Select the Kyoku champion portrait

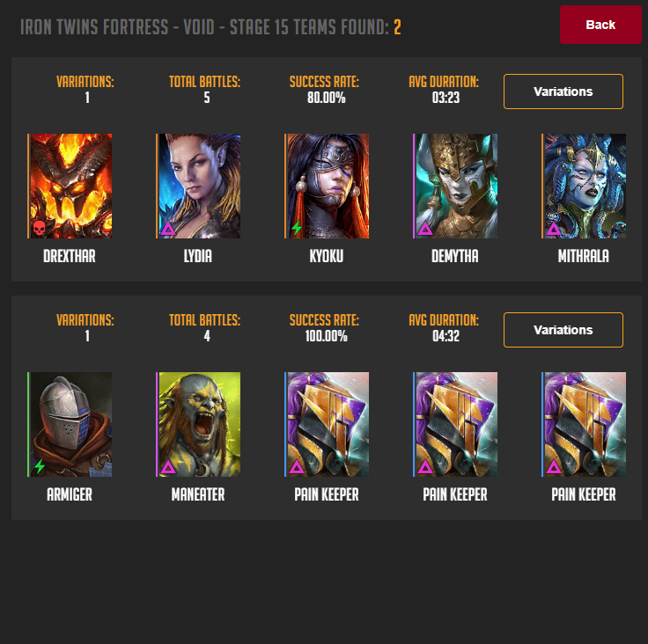pos(327,186)
